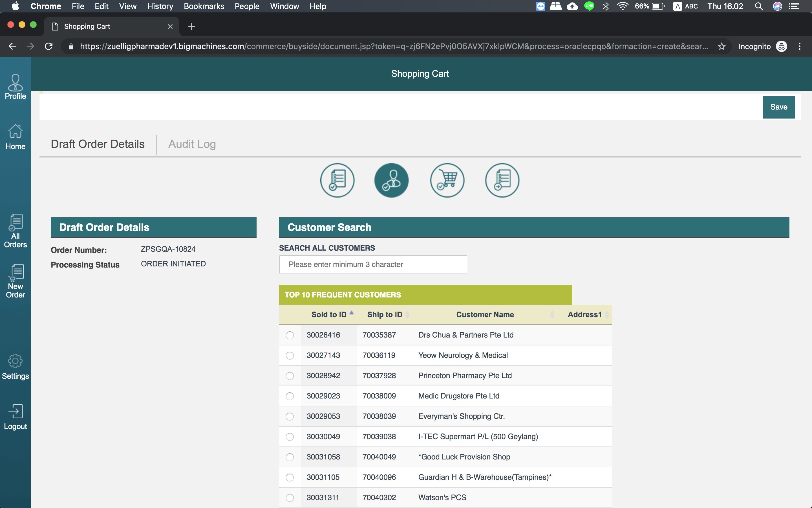Click the browser address bar URL
Screen dimensions: 812x508
click(394, 46)
